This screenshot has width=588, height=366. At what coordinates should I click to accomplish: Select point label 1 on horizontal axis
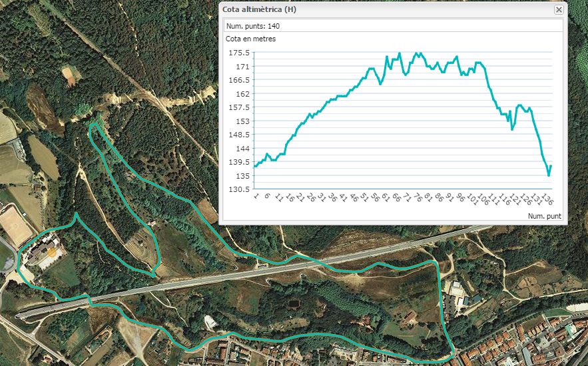pyautogui.click(x=257, y=197)
